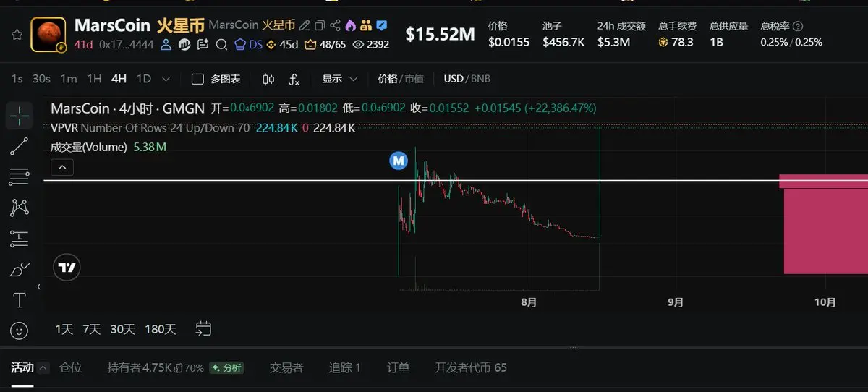Screen dimensions: 868x392
Task: Click the 45d Binance indicator
Action: 283,44
